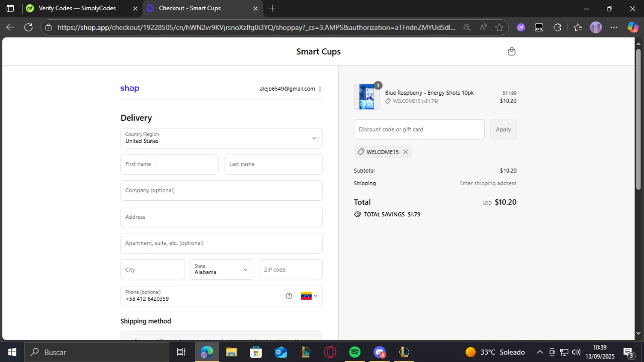Focus the First name field
The height and width of the screenshot is (362, 644).
click(x=170, y=164)
